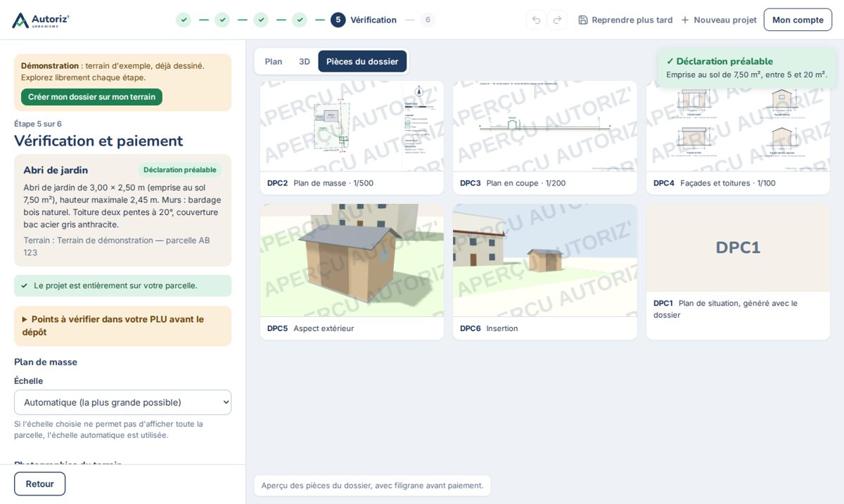Image resolution: width=844 pixels, height=504 pixels.
Task: Start a Nouveau projet
Action: (x=718, y=20)
